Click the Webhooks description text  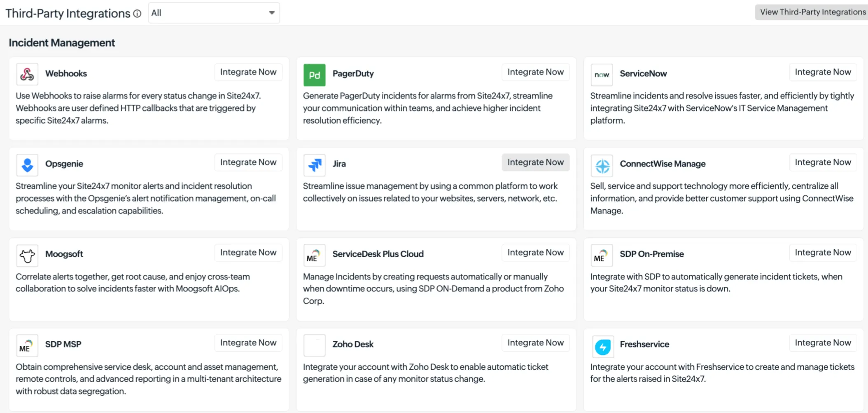coord(138,108)
